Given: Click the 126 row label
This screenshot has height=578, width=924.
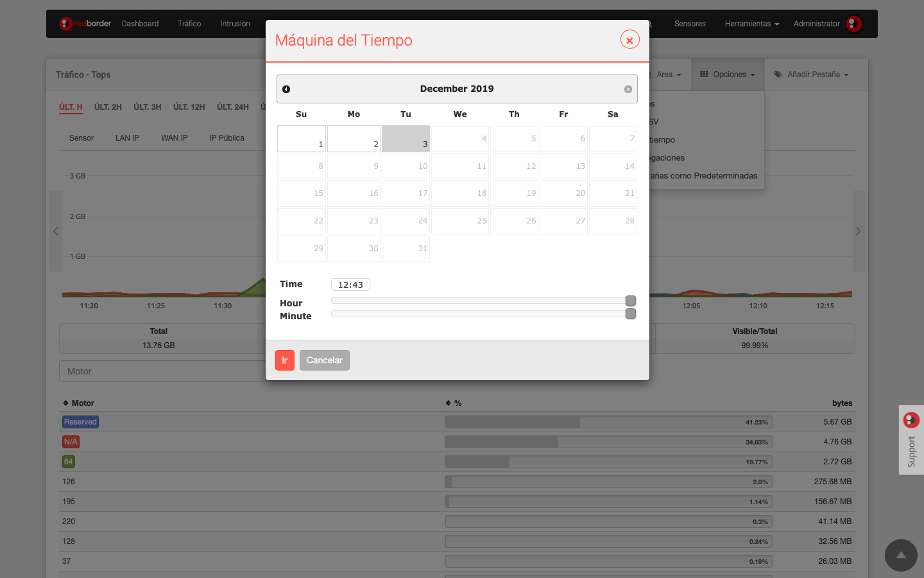Looking at the screenshot, I should coord(69,482).
